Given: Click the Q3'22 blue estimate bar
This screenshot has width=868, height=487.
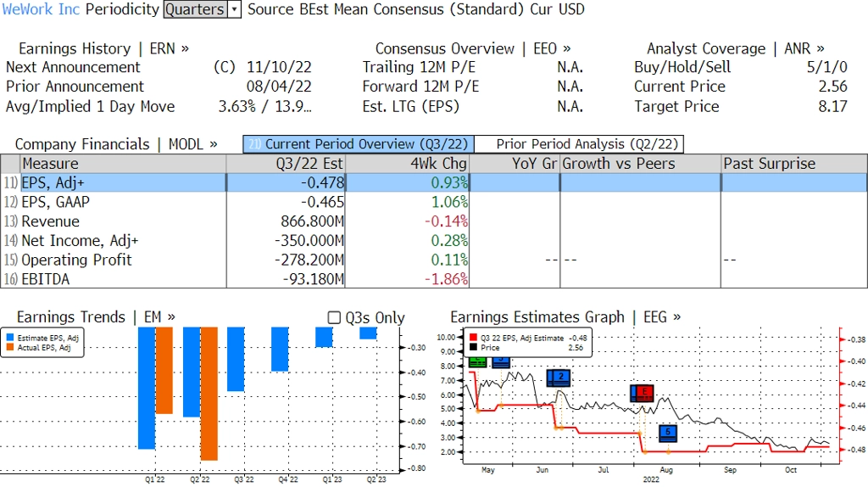Looking at the screenshot, I should point(236,359).
